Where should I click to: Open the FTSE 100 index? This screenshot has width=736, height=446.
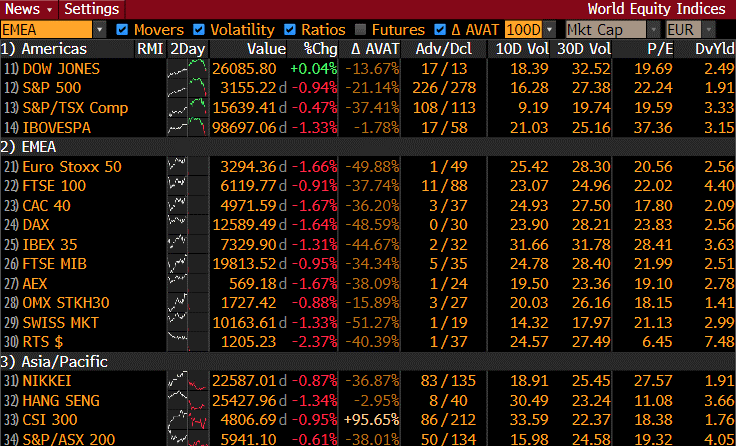point(54,186)
